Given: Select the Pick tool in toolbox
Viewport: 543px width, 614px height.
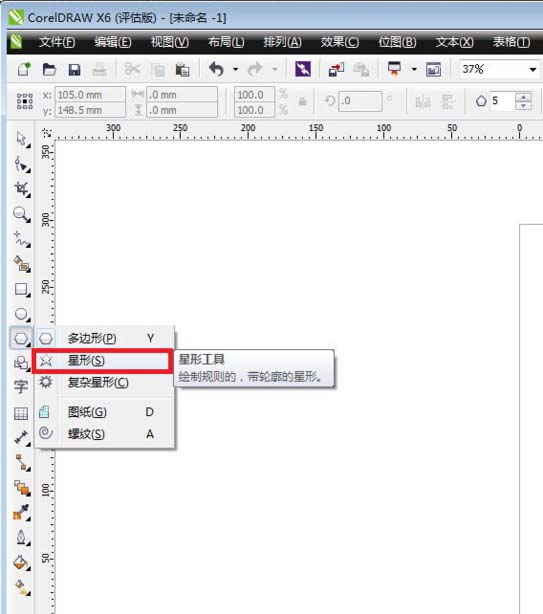Looking at the screenshot, I should pyautogui.click(x=22, y=139).
